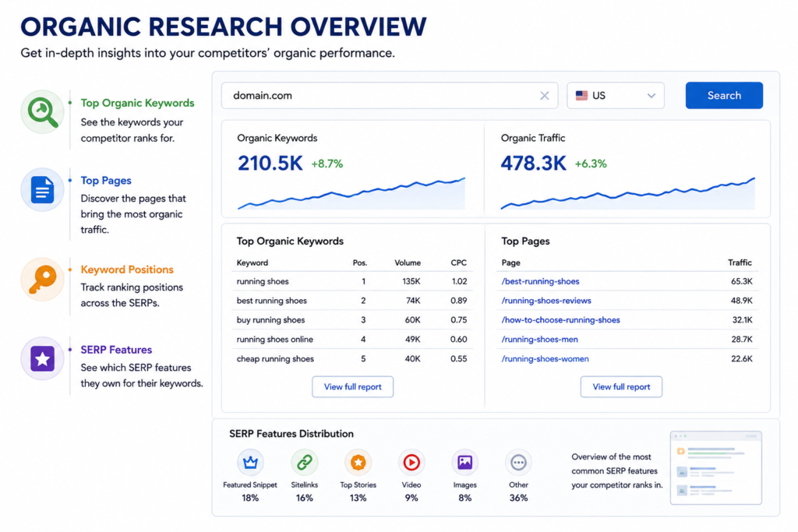View full report for Top Organic Keywords
798x532 pixels.
tap(352, 387)
